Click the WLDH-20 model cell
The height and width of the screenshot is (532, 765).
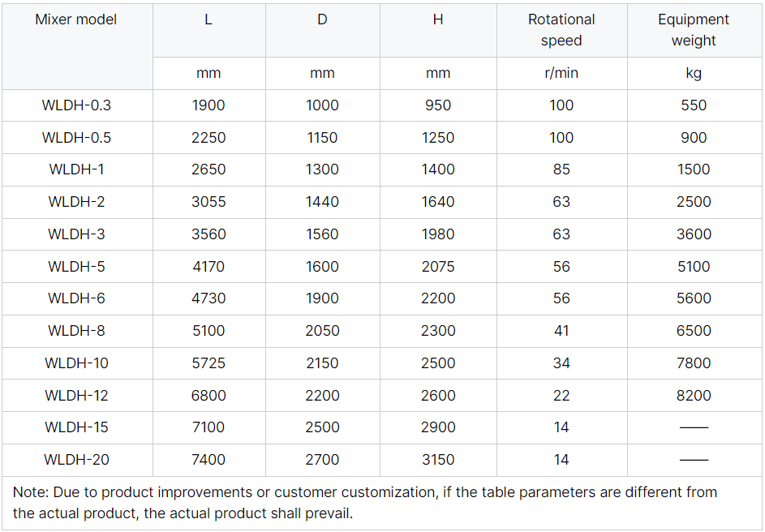[x=76, y=460]
